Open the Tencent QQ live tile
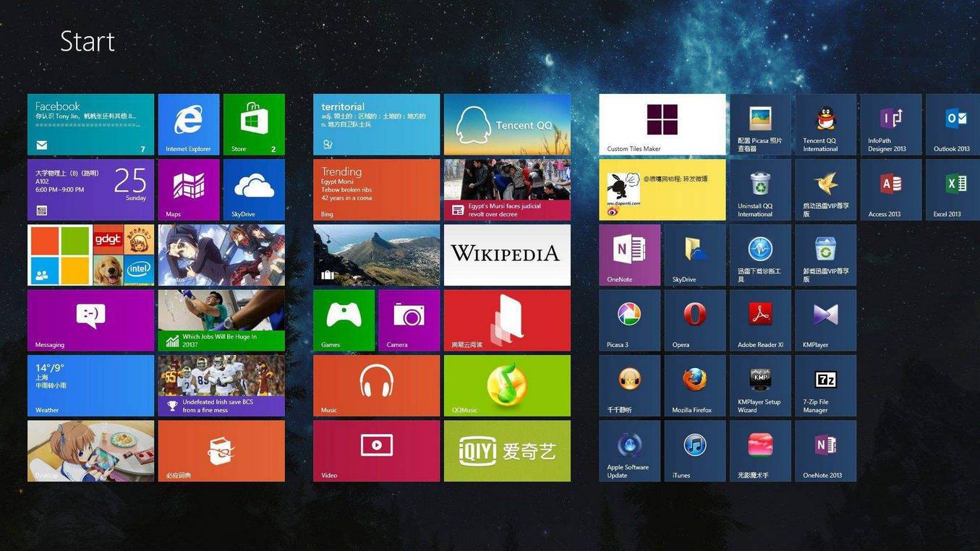The height and width of the screenshot is (551, 980). click(x=506, y=124)
